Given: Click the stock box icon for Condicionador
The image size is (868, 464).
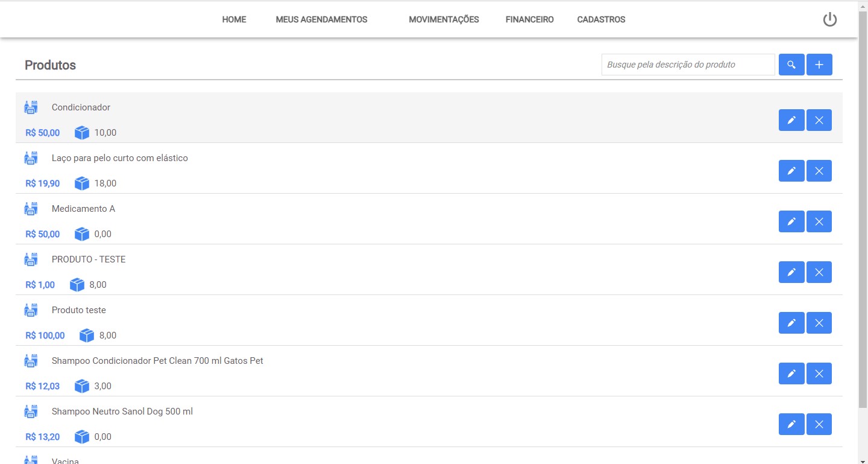Looking at the screenshot, I should [x=82, y=133].
